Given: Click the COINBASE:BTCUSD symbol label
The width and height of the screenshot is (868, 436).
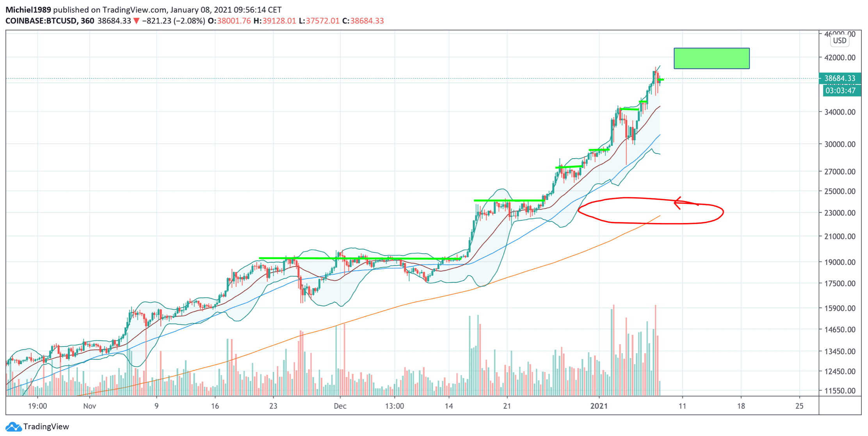Looking at the screenshot, I should point(41,21).
